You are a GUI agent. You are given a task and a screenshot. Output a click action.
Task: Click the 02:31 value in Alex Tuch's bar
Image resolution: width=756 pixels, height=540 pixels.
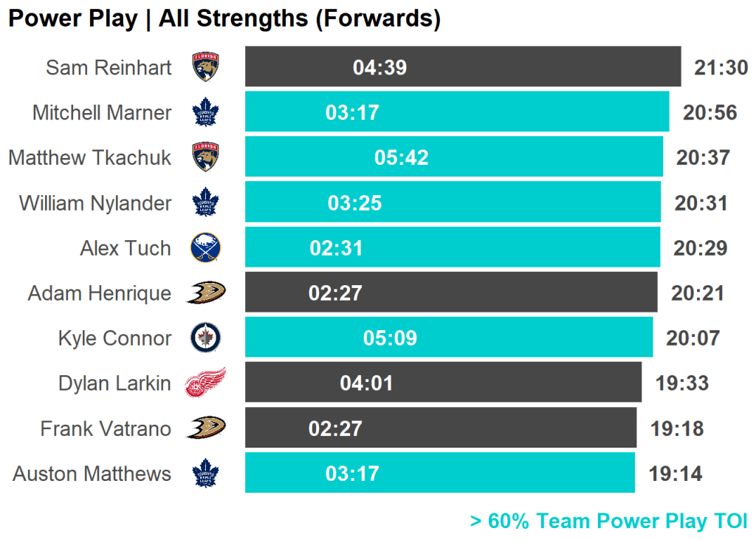click(336, 248)
